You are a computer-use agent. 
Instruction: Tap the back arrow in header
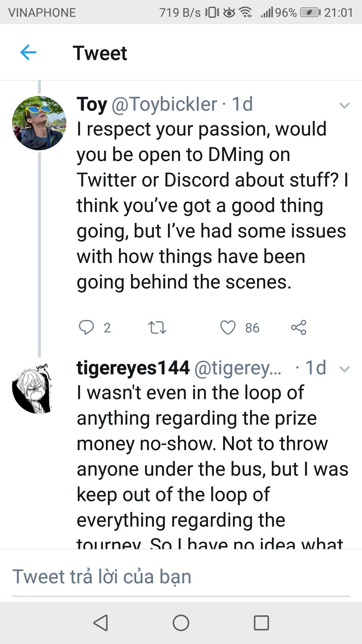point(28,52)
